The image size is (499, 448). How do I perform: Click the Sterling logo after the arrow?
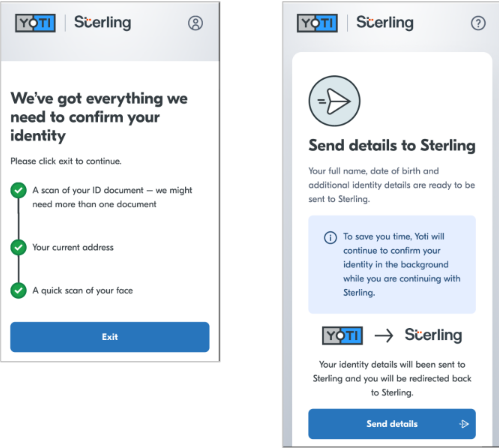(x=433, y=335)
